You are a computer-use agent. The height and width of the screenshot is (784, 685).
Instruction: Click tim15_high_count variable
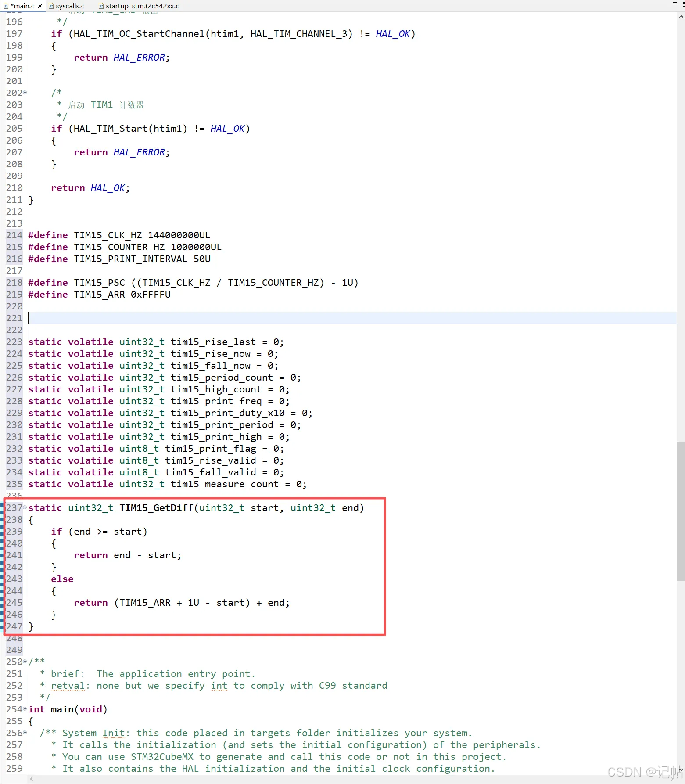216,389
